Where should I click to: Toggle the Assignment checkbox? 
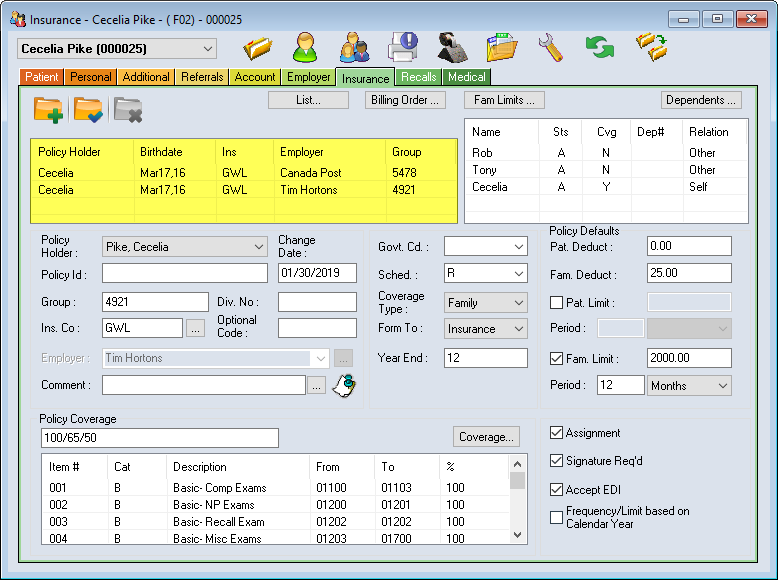pos(557,433)
